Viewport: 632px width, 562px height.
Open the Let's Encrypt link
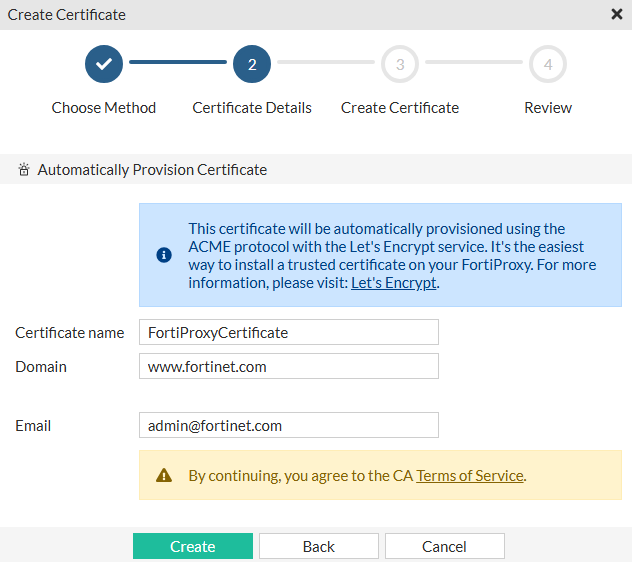click(x=393, y=283)
